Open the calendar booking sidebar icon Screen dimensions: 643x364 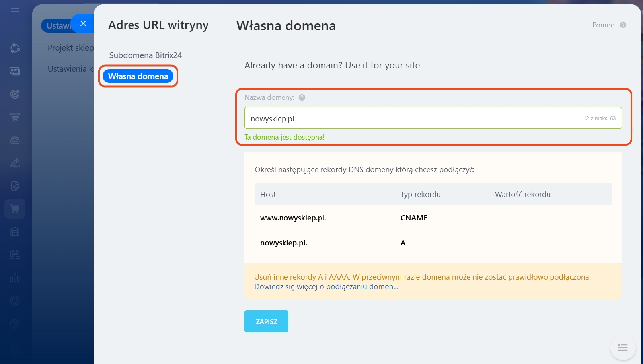(15, 255)
